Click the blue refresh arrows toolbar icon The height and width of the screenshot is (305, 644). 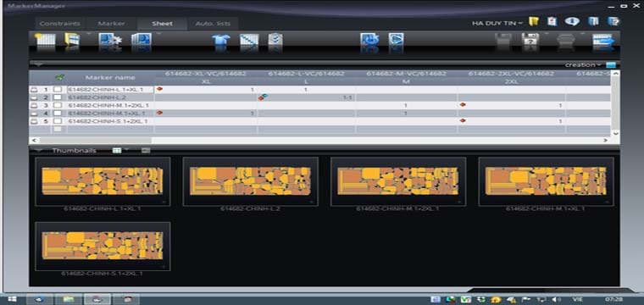[x=369, y=40]
